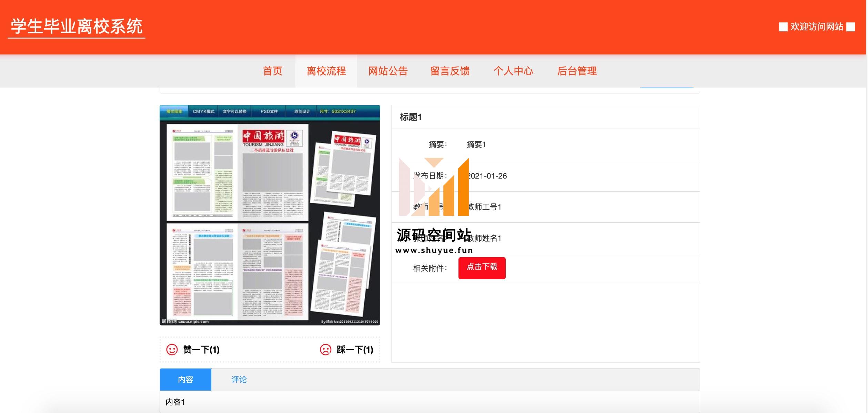Click the 相关附件 label
The height and width of the screenshot is (413, 868).
click(430, 268)
